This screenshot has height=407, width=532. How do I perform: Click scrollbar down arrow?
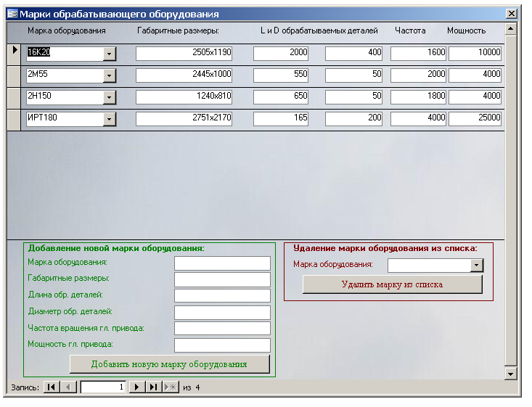pos(511,374)
